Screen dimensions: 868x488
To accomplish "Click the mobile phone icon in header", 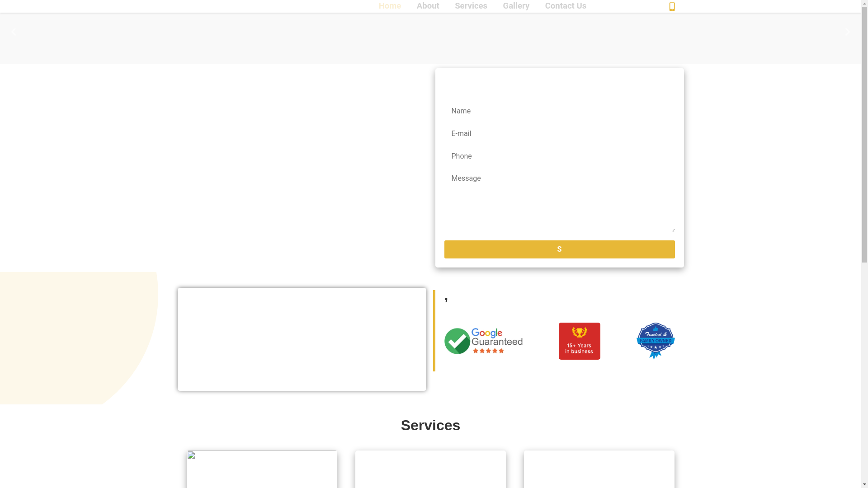I will click(672, 6).
